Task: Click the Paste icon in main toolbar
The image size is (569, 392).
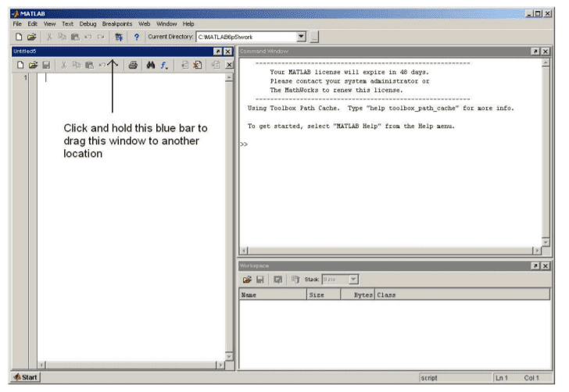Action: (75, 37)
